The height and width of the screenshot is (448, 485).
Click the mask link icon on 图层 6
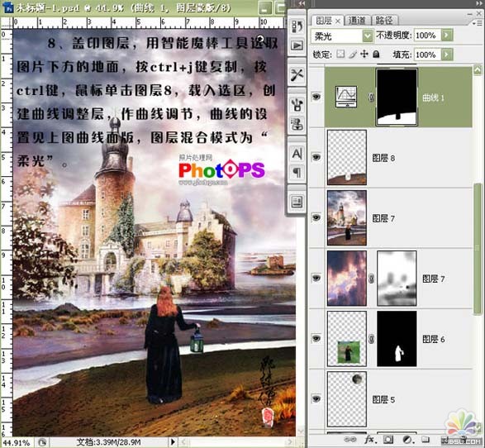pos(371,339)
